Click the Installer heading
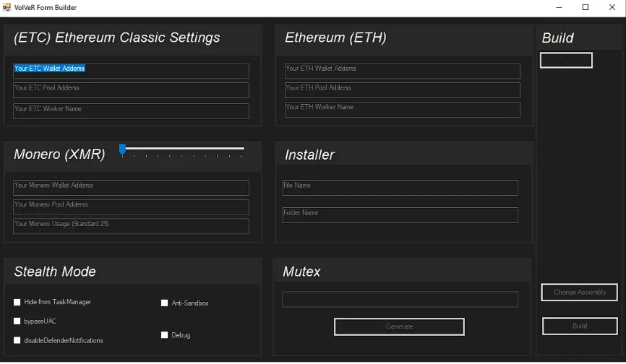 [309, 155]
